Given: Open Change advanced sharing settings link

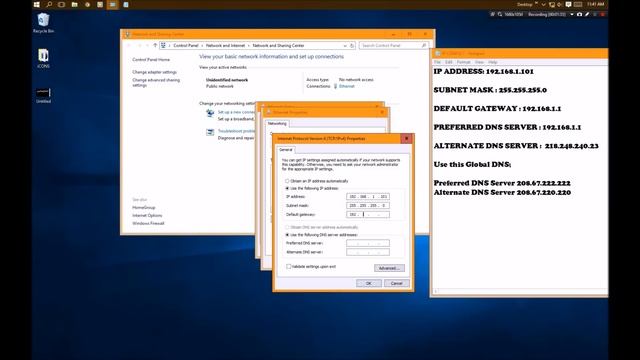Looking at the screenshot, I should pos(156,82).
